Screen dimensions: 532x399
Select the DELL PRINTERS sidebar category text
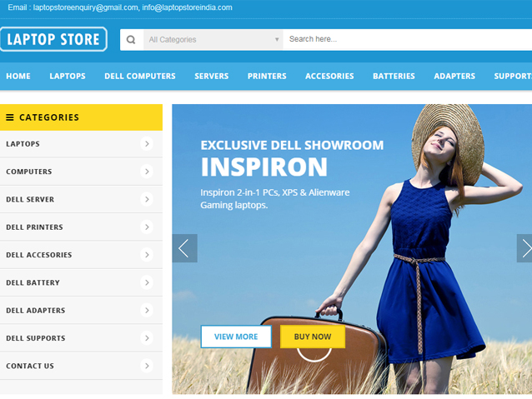[35, 227]
